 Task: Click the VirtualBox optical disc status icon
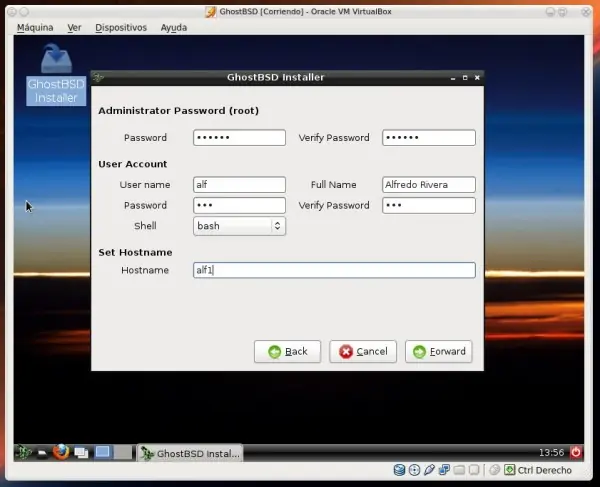(x=414, y=470)
